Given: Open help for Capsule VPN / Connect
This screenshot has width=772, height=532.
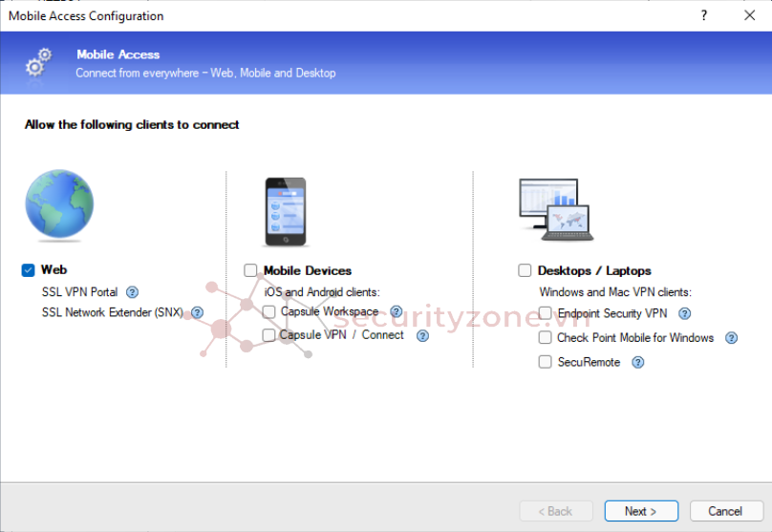Looking at the screenshot, I should 422,335.
